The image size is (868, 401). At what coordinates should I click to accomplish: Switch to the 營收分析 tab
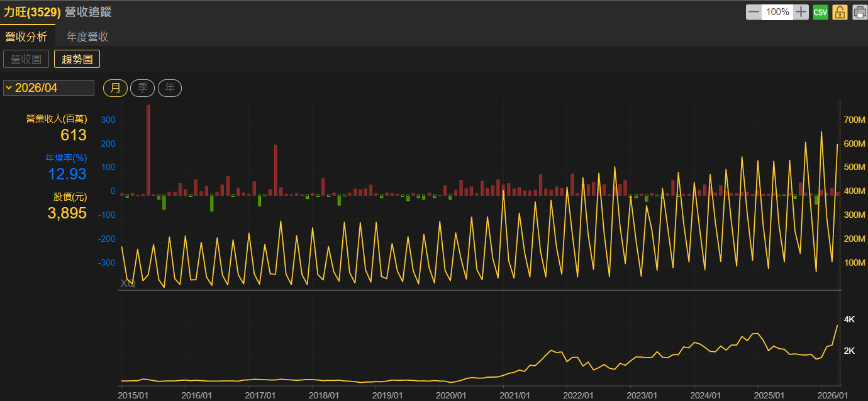(x=26, y=37)
